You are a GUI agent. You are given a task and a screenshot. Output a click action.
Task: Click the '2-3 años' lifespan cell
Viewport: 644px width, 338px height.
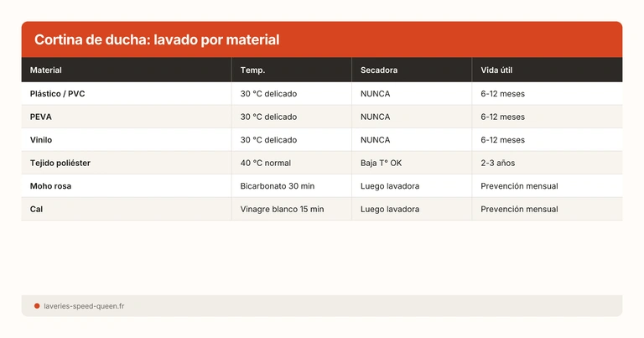click(498, 163)
